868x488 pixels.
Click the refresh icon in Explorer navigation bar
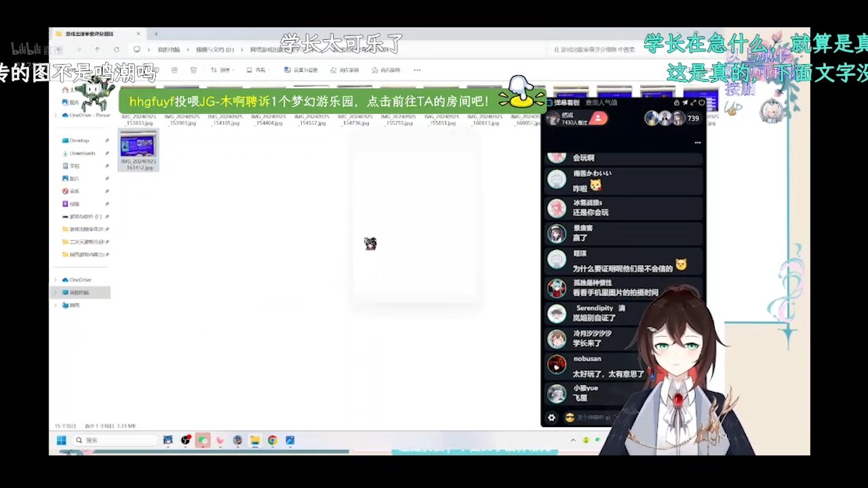116,49
